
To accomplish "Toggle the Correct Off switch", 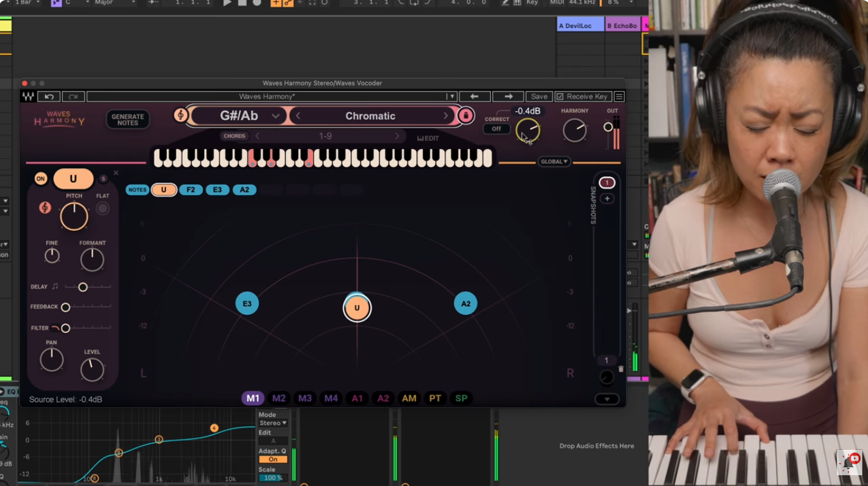I will point(496,129).
